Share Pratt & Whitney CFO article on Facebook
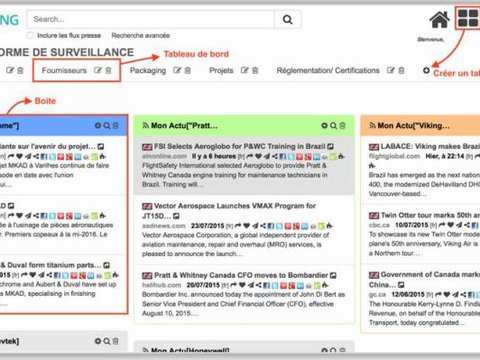The width and height of the screenshot is (480, 360). [x=266, y=285]
